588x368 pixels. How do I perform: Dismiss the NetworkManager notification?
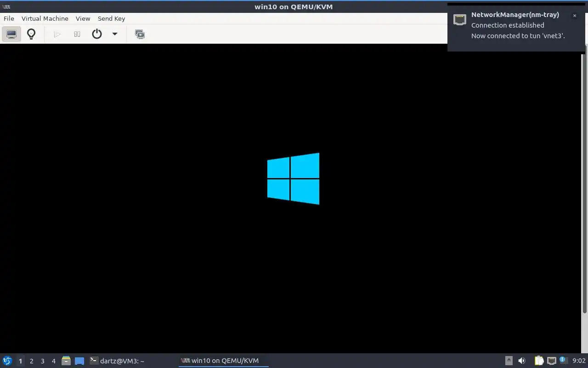pos(574,16)
